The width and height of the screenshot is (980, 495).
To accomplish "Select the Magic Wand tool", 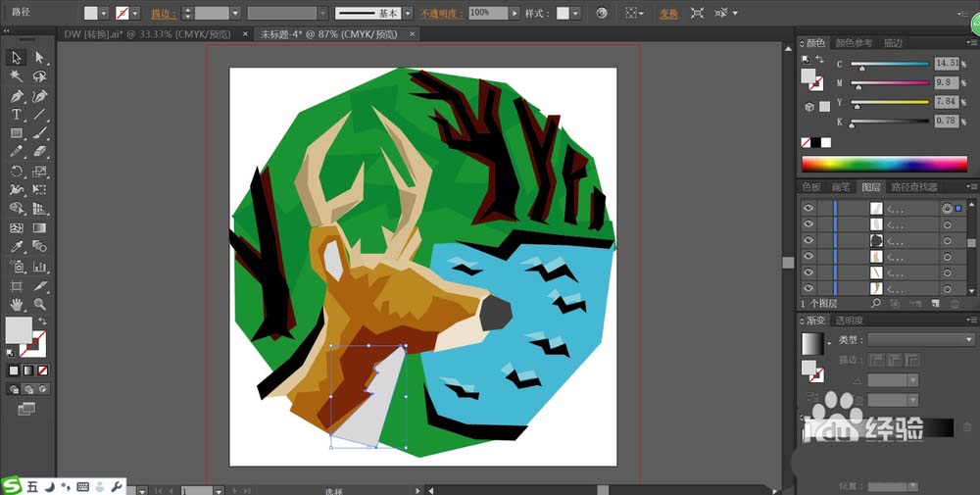I will click(17, 76).
